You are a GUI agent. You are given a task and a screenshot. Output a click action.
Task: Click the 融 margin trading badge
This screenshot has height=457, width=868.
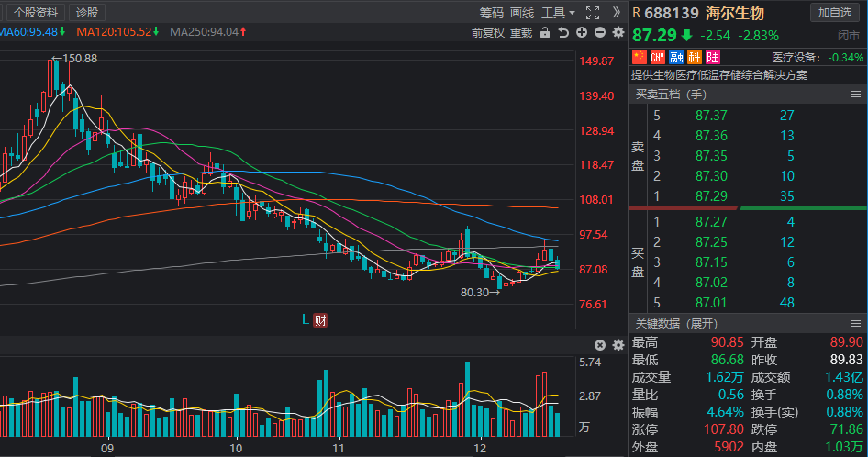(x=676, y=57)
